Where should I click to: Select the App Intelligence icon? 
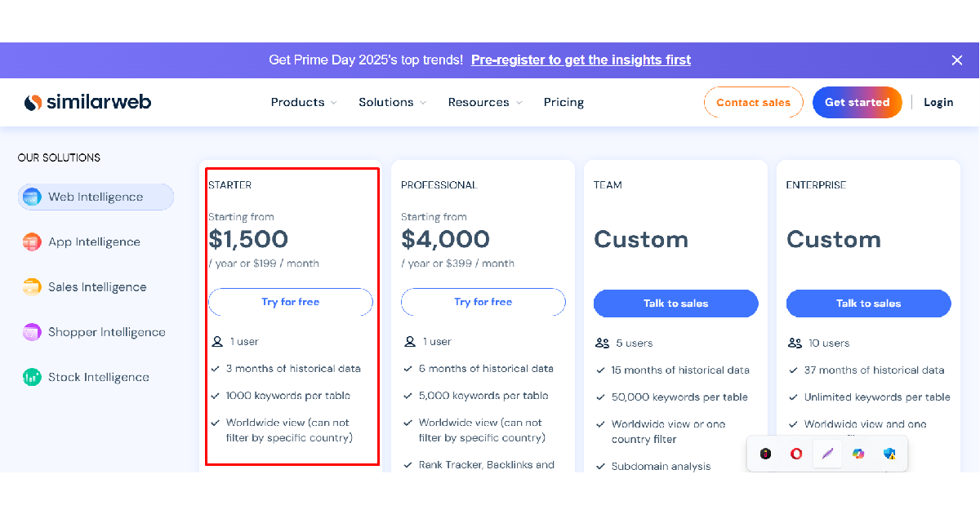(32, 241)
